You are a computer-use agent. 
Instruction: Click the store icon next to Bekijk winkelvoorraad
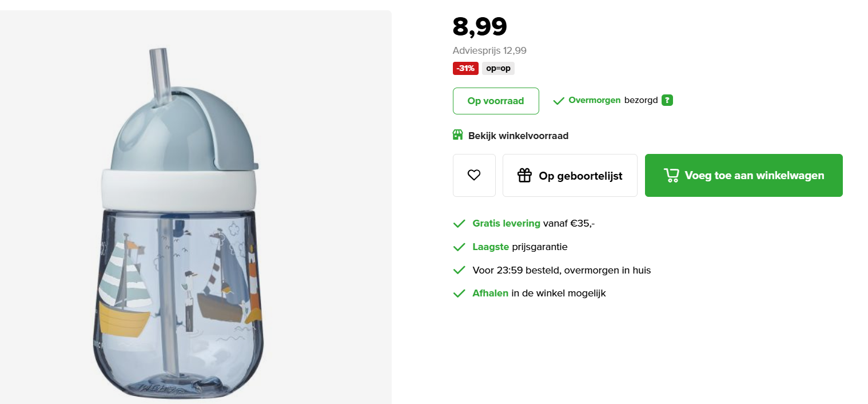458,135
